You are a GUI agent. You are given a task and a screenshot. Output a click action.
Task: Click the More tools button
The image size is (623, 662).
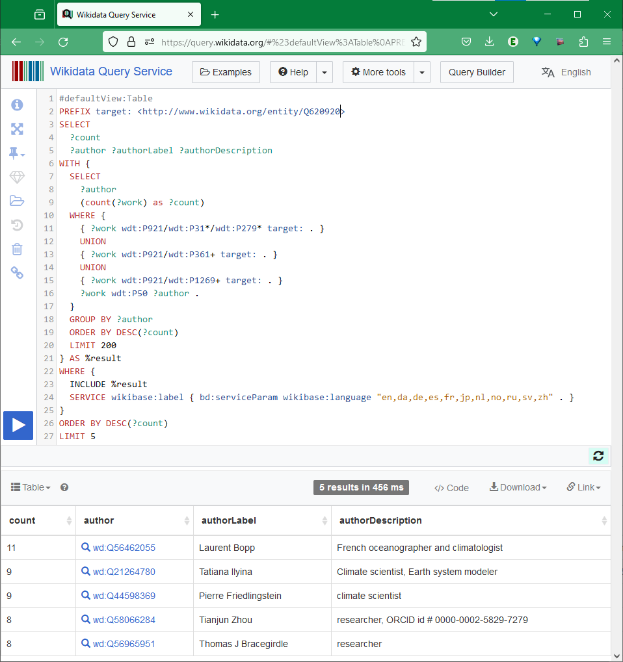pos(379,72)
